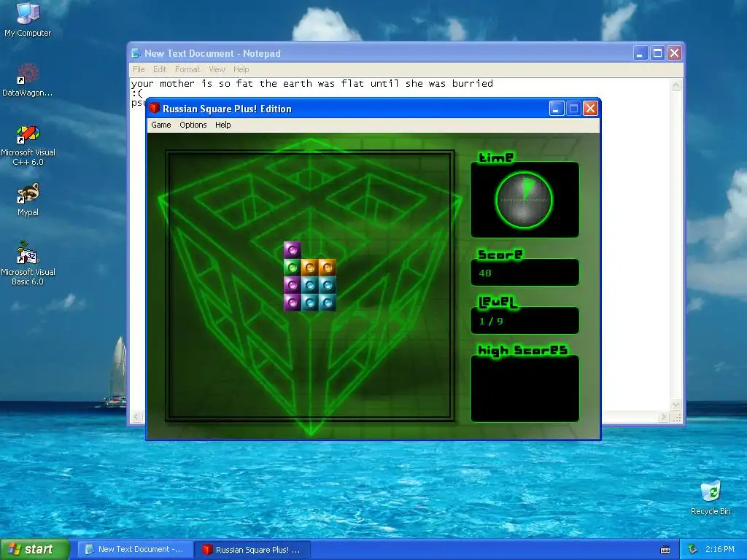Image resolution: width=747 pixels, height=560 pixels.
Task: Click the word "mother" in Notepad text
Action: click(x=177, y=84)
